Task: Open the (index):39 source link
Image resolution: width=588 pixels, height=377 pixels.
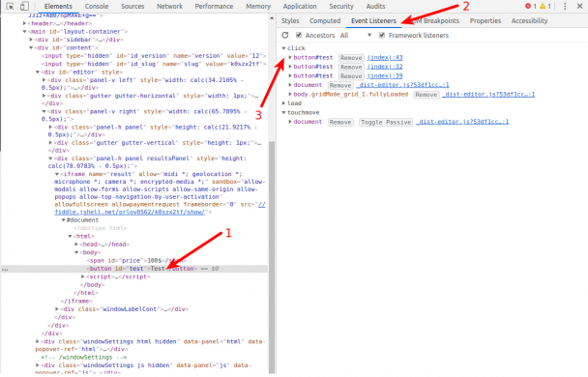Action: 385,75
